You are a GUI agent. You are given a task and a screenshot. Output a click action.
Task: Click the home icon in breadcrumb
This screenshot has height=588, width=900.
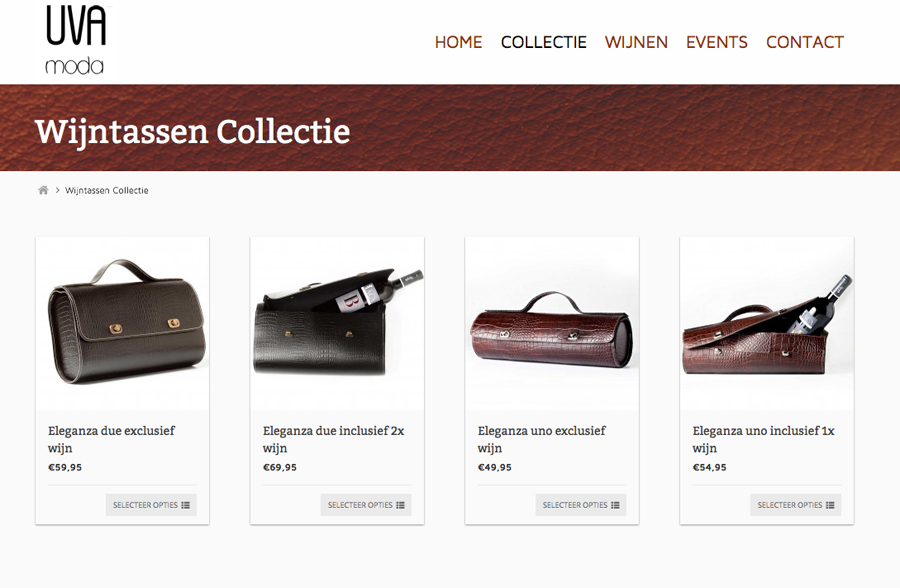43,190
